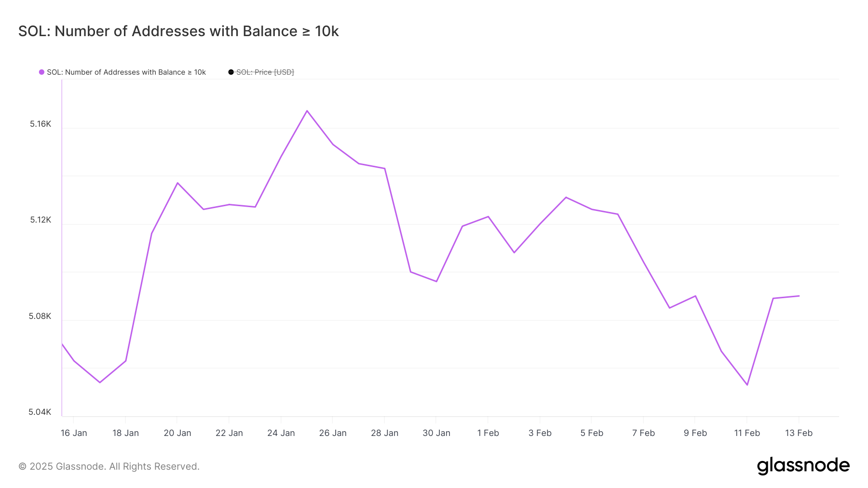Click the purple legend dot for Addresses series
This screenshot has width=868, height=488.
tap(42, 72)
